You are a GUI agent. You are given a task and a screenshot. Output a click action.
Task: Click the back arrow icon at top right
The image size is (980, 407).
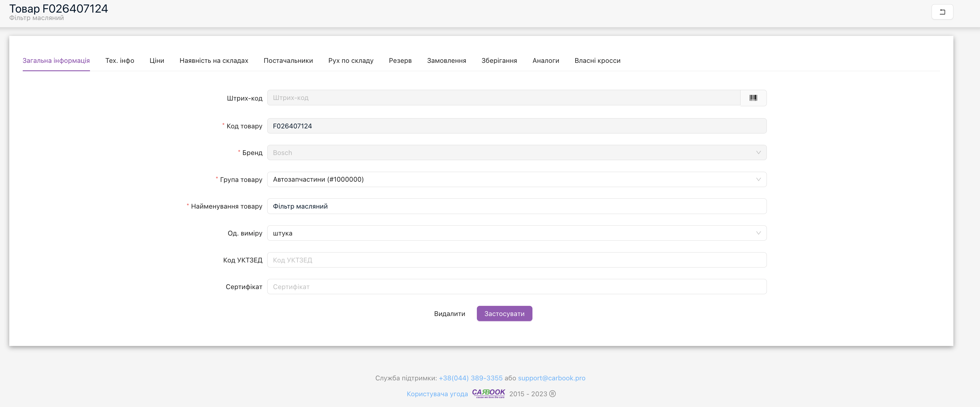click(942, 12)
